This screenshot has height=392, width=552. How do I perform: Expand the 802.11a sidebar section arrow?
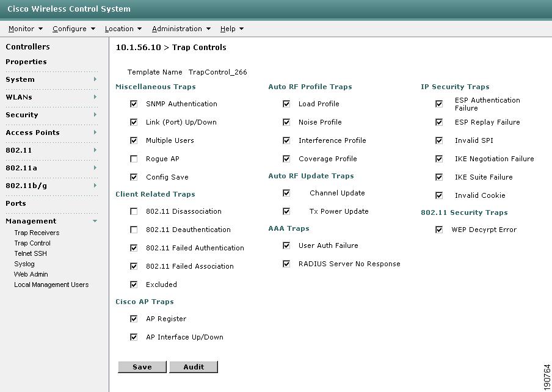point(95,167)
